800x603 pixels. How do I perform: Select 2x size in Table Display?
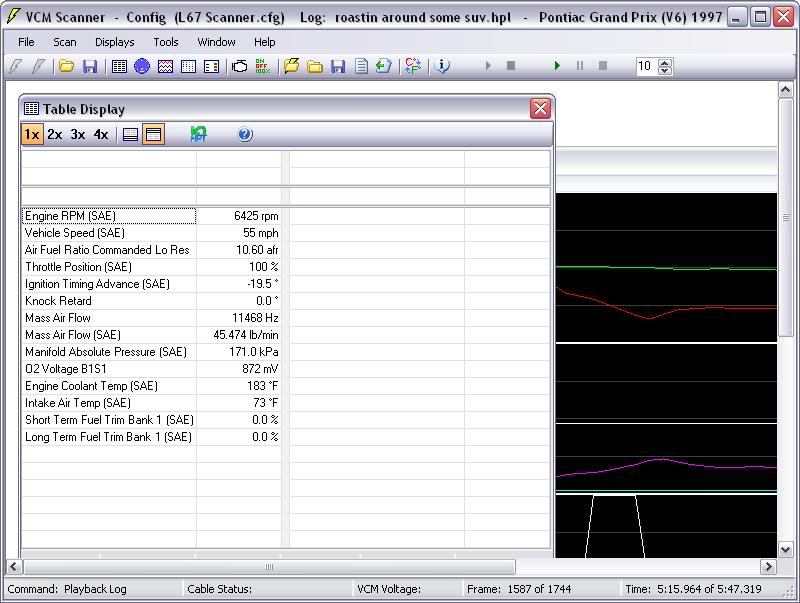click(x=55, y=135)
